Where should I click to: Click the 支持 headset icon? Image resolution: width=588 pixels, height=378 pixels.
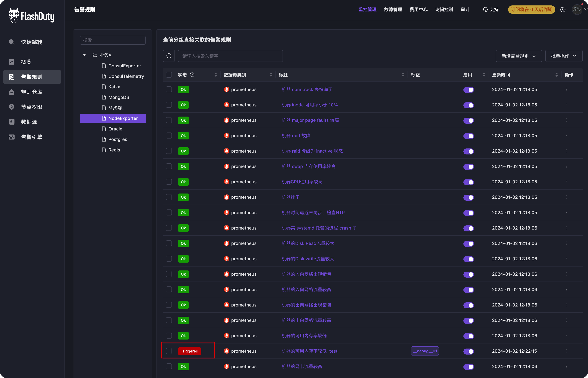pos(485,10)
